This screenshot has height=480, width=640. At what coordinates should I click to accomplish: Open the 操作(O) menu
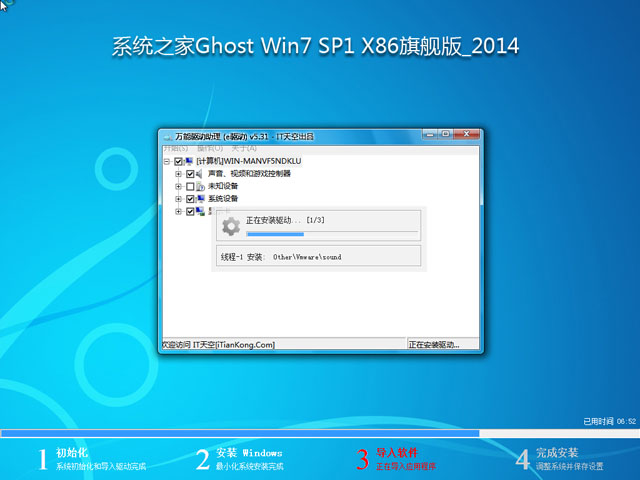(x=210, y=148)
